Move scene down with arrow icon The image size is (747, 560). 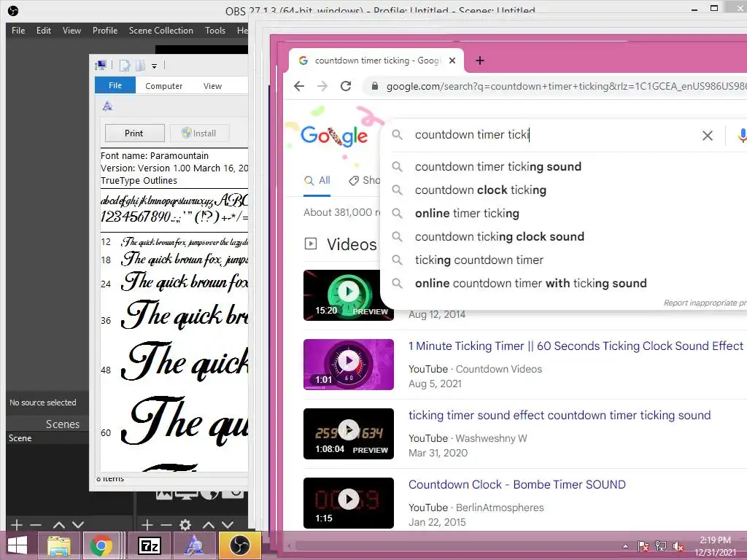(x=78, y=525)
